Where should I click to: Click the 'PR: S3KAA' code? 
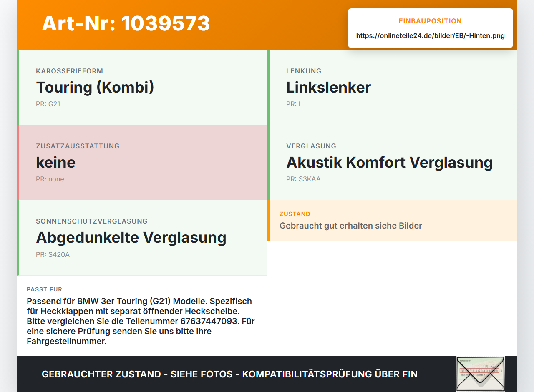tap(303, 179)
